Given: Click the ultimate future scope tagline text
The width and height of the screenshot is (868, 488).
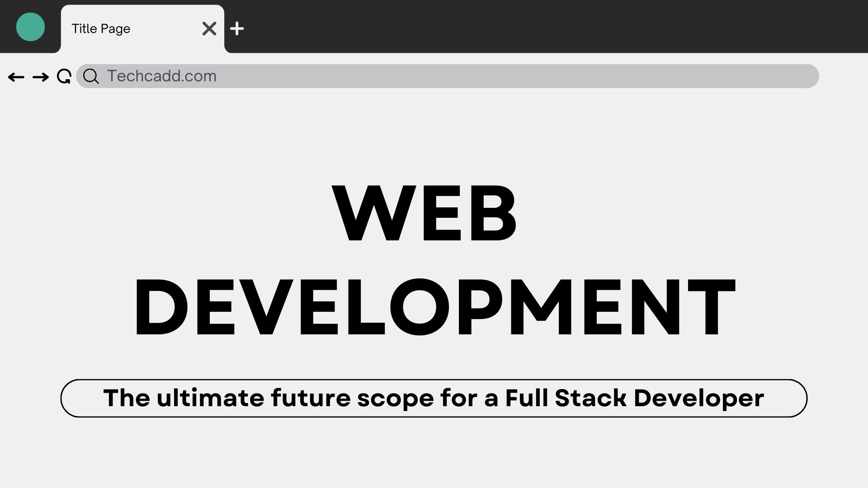Looking at the screenshot, I should tap(433, 398).
